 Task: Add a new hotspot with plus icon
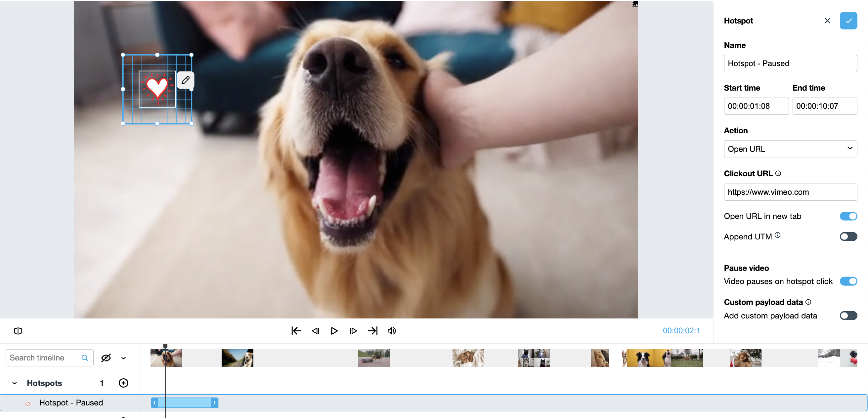pos(123,383)
